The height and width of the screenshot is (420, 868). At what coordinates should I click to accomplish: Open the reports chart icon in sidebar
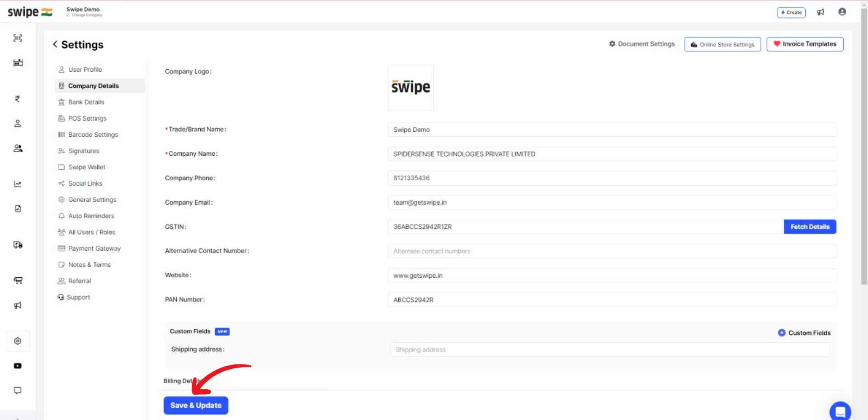click(x=18, y=184)
